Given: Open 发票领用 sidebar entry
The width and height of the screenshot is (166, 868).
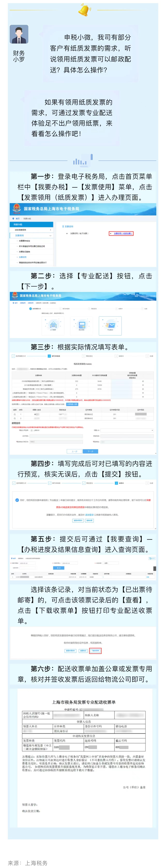Looking at the screenshot, I should [x=22, y=257].
